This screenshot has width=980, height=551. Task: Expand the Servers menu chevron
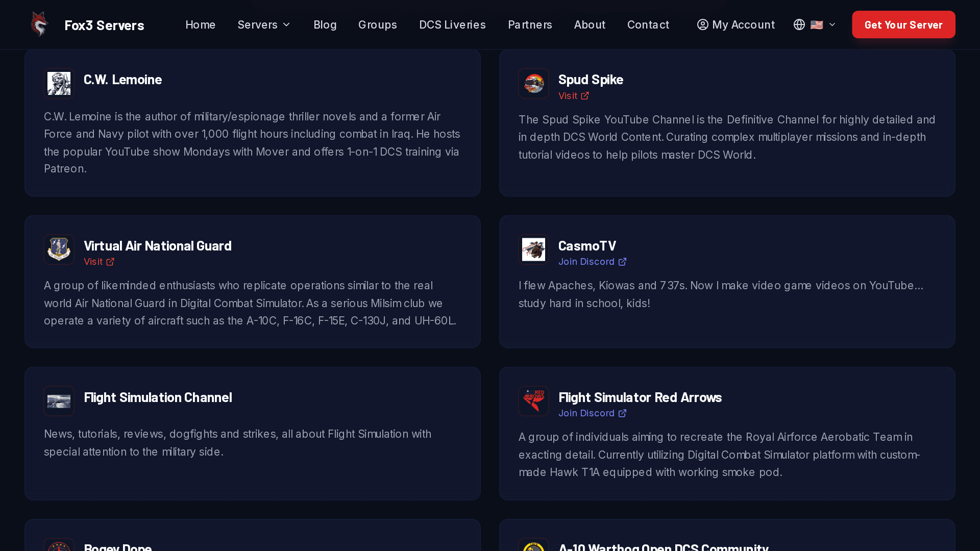point(286,24)
